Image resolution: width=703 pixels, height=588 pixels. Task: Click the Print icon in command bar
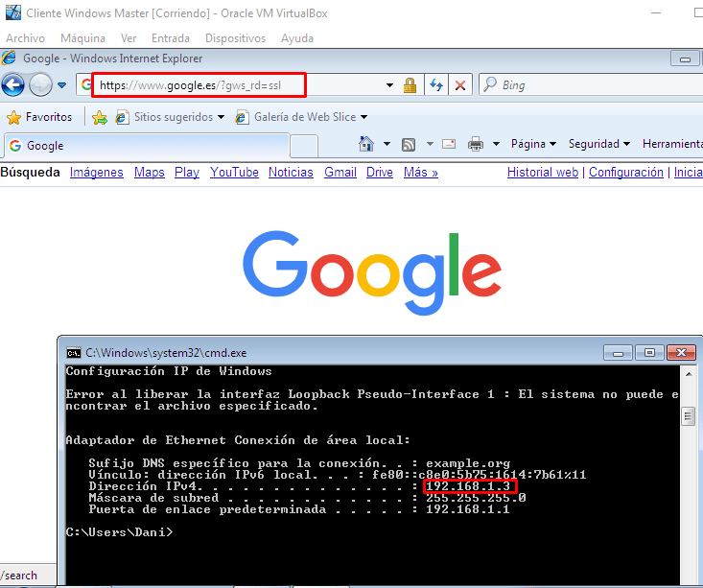point(475,145)
